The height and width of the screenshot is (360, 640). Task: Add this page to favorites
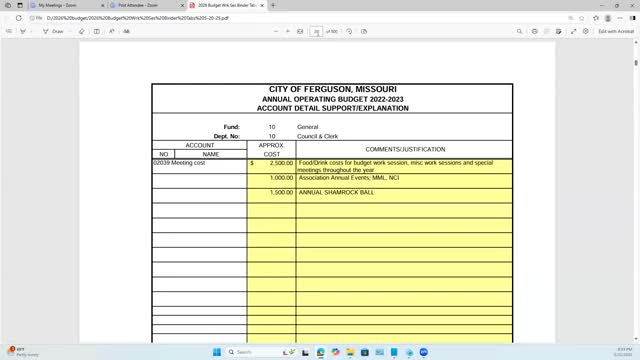point(582,18)
